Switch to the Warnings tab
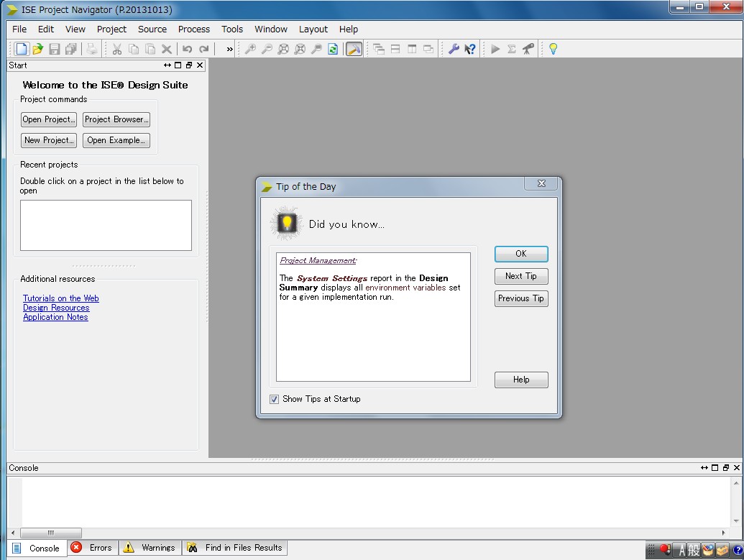 [150, 548]
